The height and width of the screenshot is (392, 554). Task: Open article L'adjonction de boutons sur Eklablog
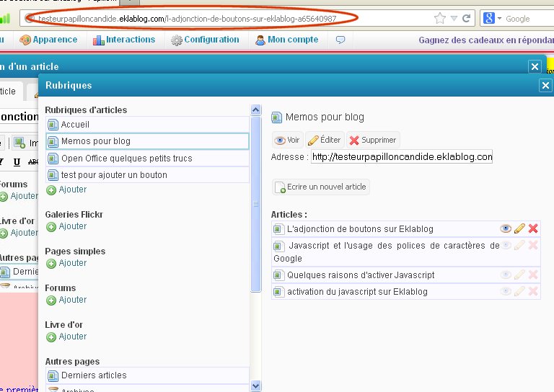click(360, 229)
